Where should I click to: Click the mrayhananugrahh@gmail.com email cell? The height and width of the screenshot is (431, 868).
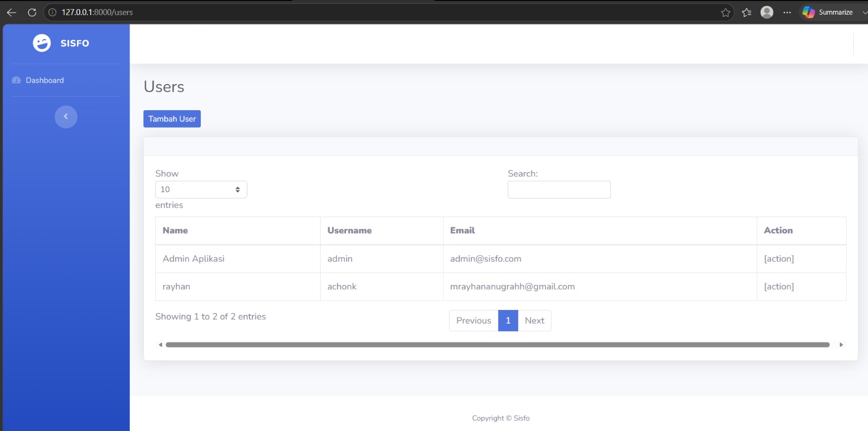pyautogui.click(x=600, y=287)
